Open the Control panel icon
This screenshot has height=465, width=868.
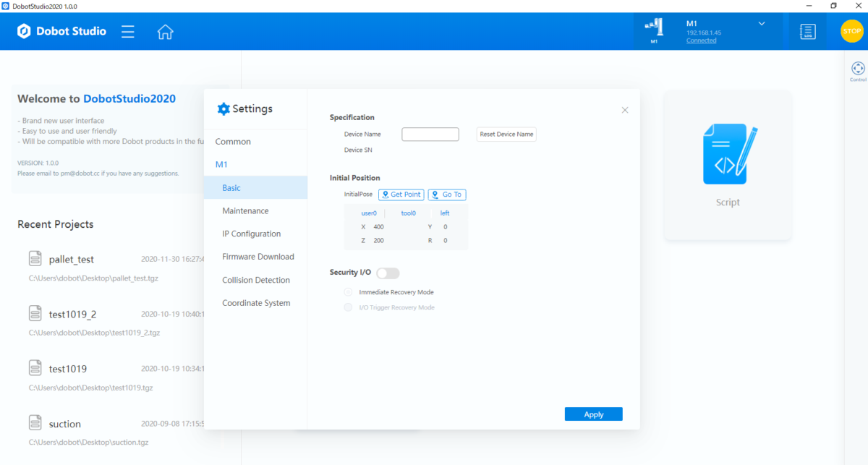(x=858, y=69)
